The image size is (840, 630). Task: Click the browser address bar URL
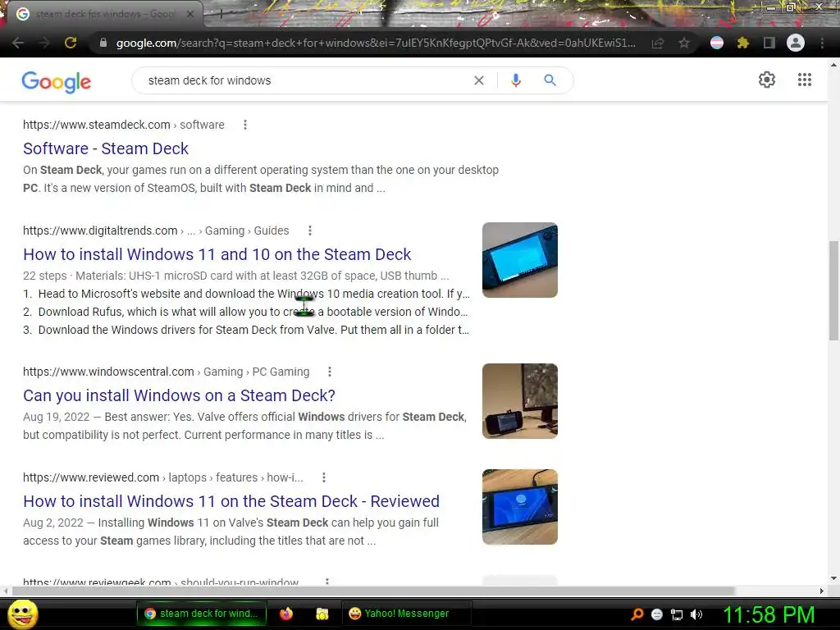[375, 43]
